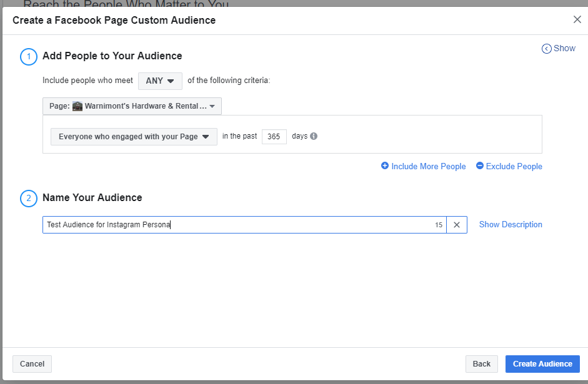Click the 'Add People to Your Audience' heading

click(112, 56)
